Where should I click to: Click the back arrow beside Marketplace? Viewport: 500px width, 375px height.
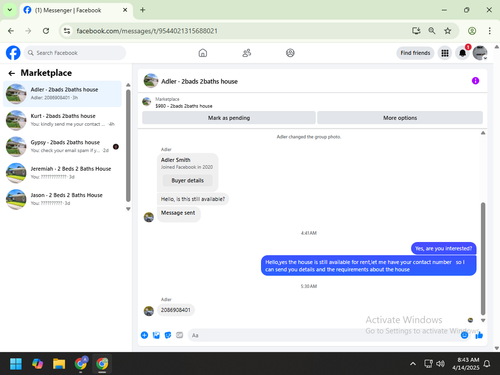point(12,73)
